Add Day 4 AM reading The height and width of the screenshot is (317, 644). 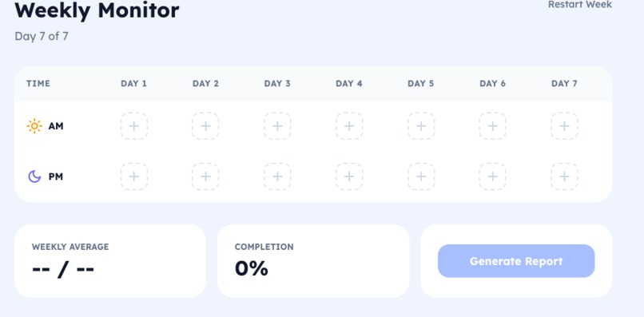coord(349,126)
